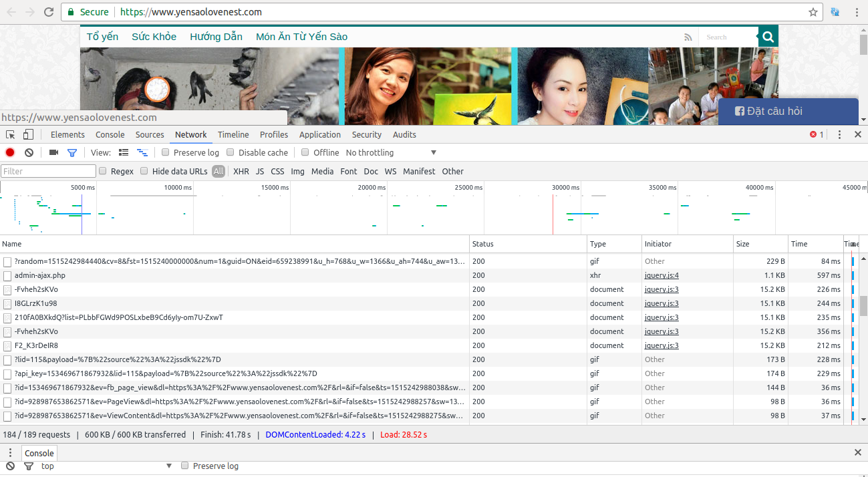
Task: Open Chrome's three-dot menu
Action: click(857, 12)
